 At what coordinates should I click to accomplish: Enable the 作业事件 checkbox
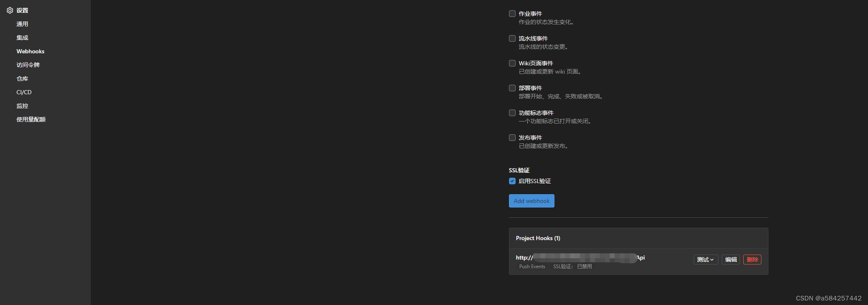[x=512, y=14]
